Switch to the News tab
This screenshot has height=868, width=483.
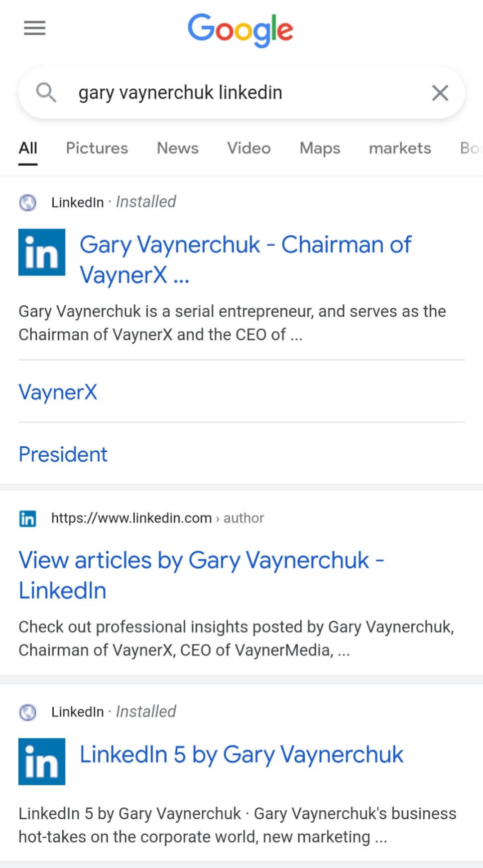(x=178, y=148)
